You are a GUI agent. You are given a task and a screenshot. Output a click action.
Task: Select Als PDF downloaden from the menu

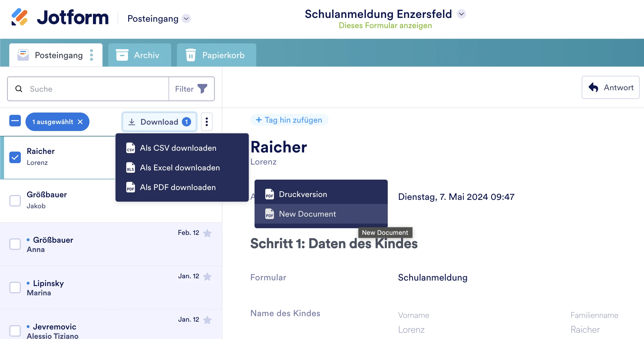tap(178, 187)
